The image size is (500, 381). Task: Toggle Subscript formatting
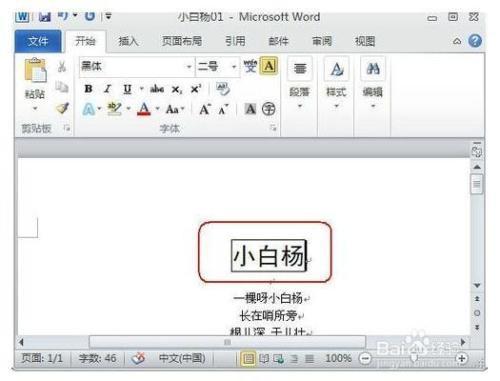(x=177, y=89)
